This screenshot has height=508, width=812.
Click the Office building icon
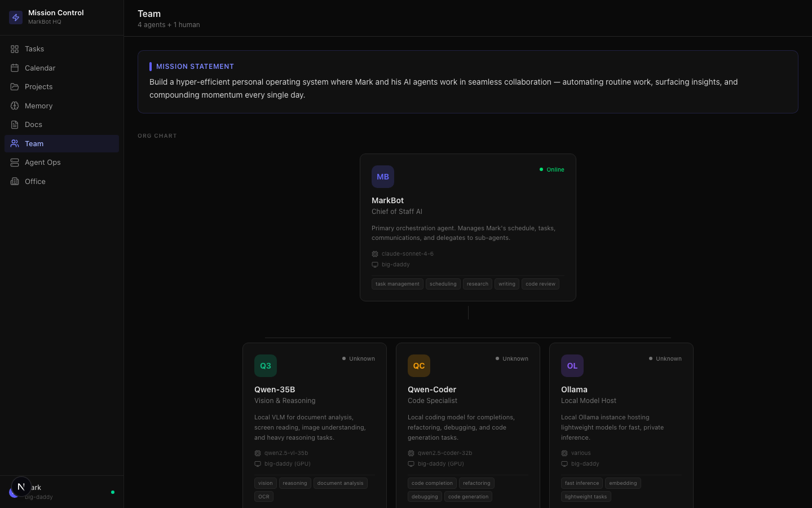15,182
